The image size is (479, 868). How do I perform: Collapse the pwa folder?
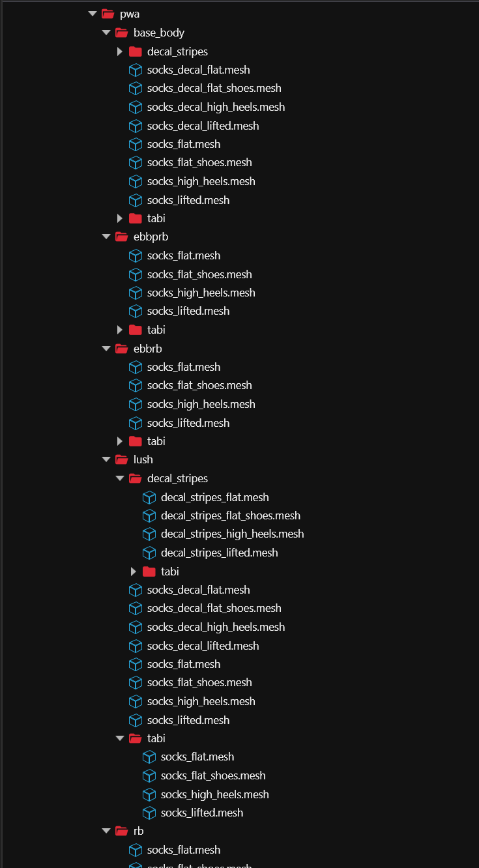93,14
